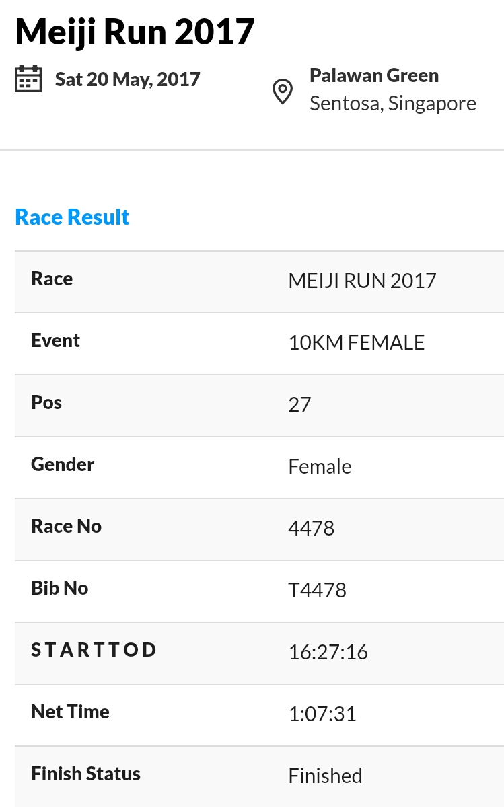
Task: Open the Palawan Green venue name
Action: (374, 75)
